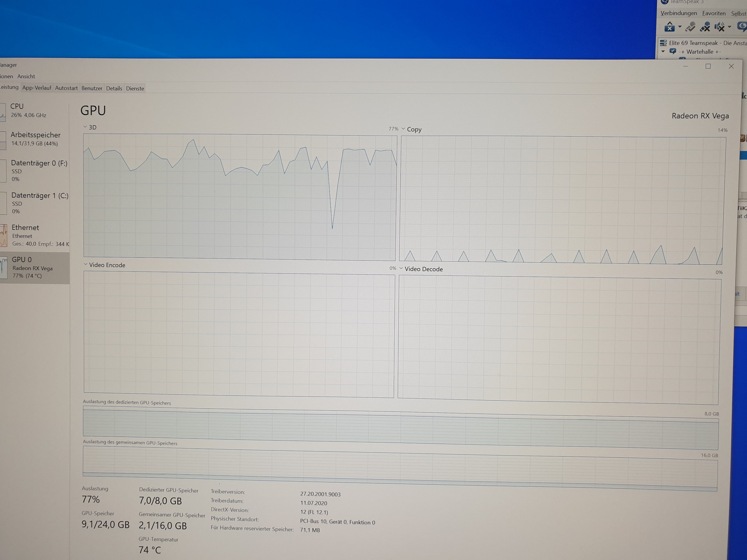This screenshot has height=560, width=747.
Task: Select Ethernet mini graph in sidebar
Action: tap(3, 235)
